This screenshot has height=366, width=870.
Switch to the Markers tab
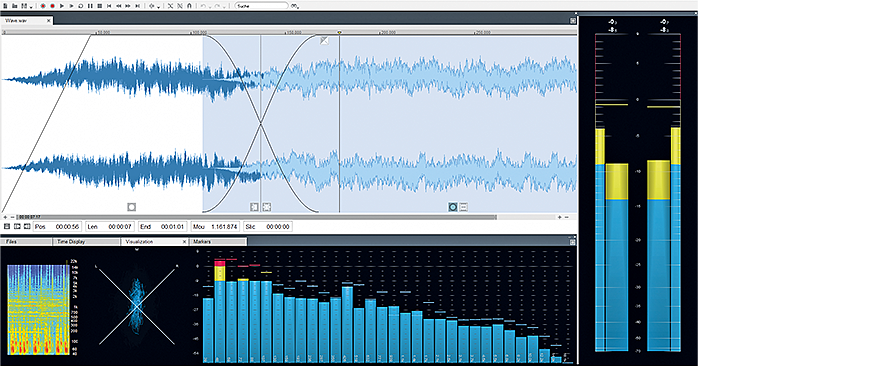218,242
